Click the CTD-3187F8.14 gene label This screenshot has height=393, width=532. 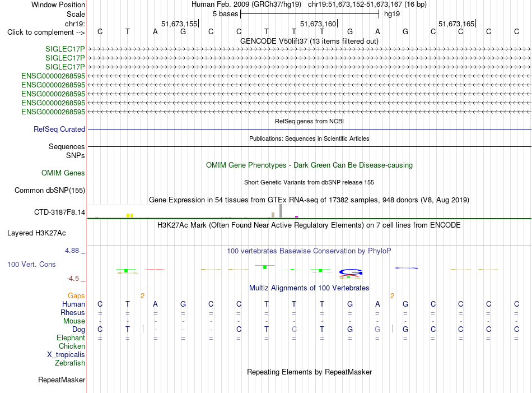[x=59, y=212]
